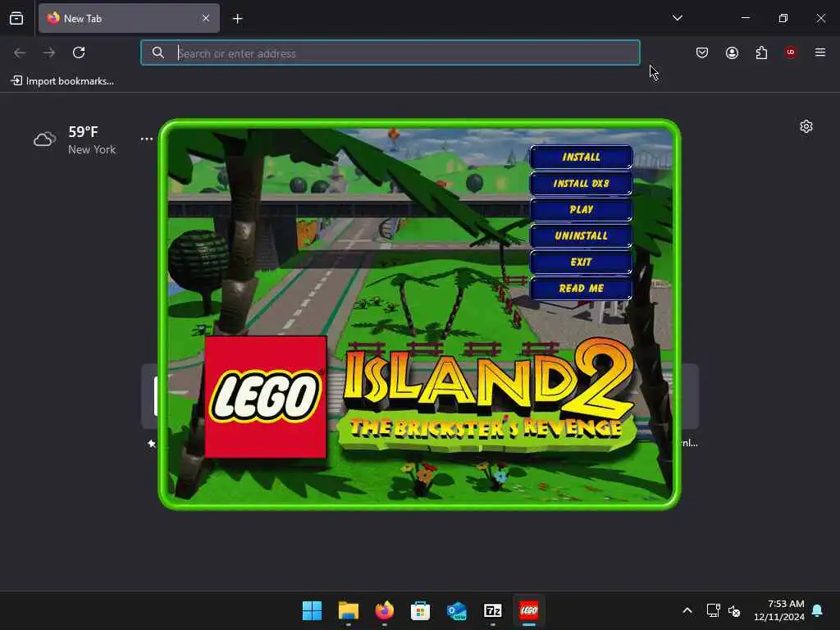The height and width of the screenshot is (630, 840).
Task: Click the Install button in LEGO launcher
Action: pyautogui.click(x=582, y=157)
